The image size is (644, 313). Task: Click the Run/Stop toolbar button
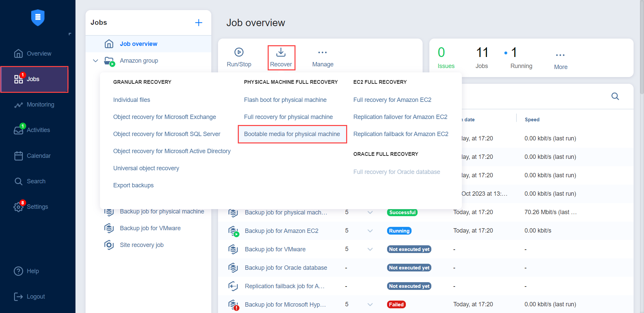[239, 57]
